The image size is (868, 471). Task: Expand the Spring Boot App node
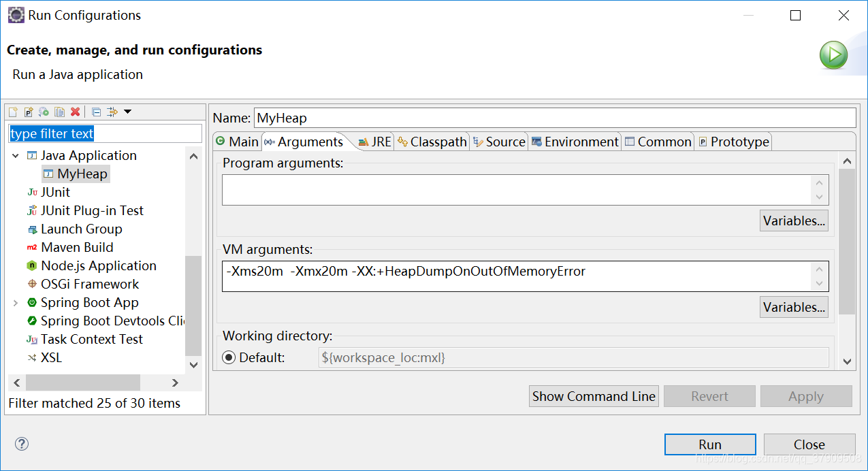16,303
